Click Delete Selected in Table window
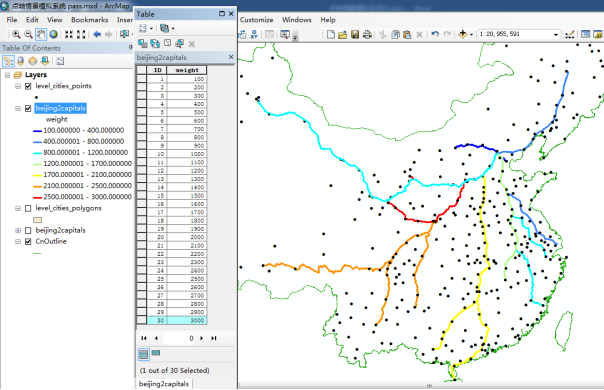Viewport: 604px width, 390px height. pyautogui.click(x=191, y=44)
